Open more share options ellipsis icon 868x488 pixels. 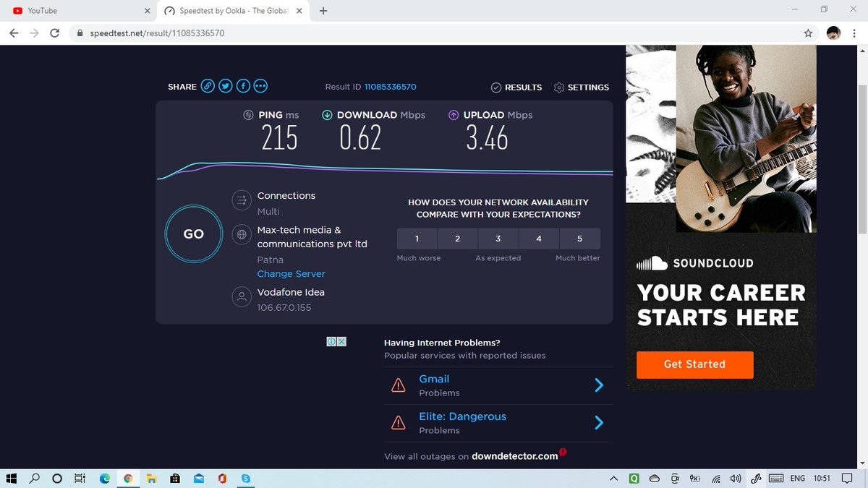click(x=261, y=86)
